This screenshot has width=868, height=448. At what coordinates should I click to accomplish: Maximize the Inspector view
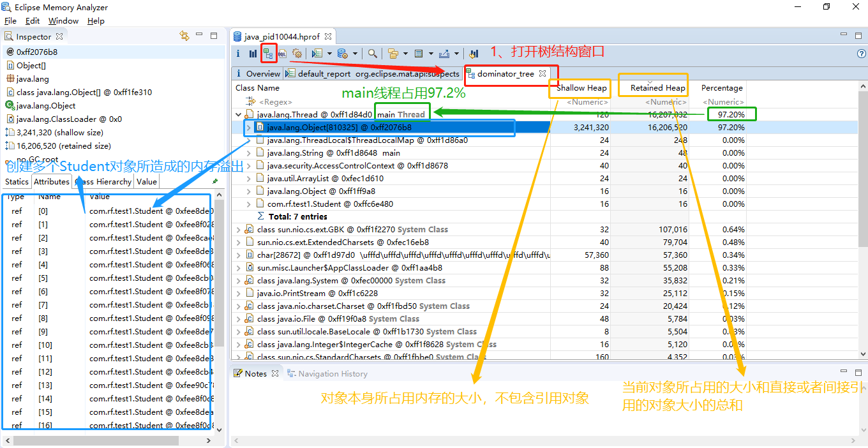[214, 36]
